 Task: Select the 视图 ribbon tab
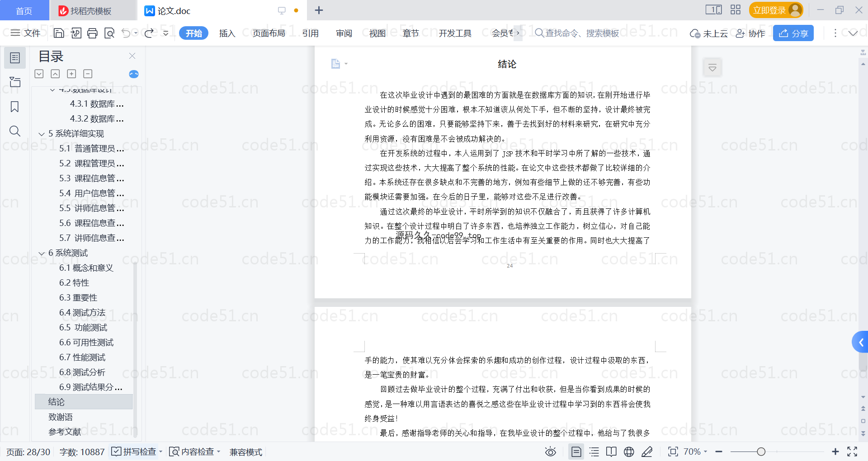click(x=377, y=33)
